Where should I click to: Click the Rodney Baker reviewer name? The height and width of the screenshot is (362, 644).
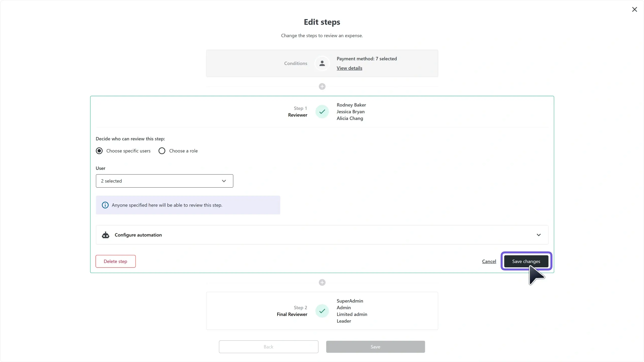click(x=351, y=105)
